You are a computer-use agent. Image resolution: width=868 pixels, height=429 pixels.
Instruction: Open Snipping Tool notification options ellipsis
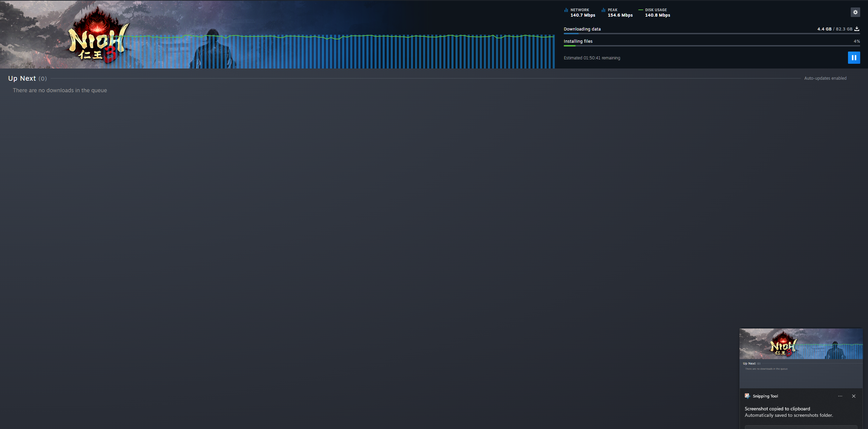tap(840, 396)
